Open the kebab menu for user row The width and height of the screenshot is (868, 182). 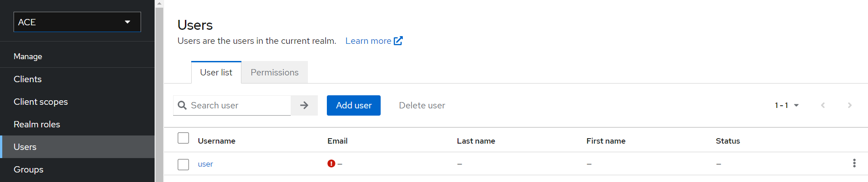click(854, 163)
